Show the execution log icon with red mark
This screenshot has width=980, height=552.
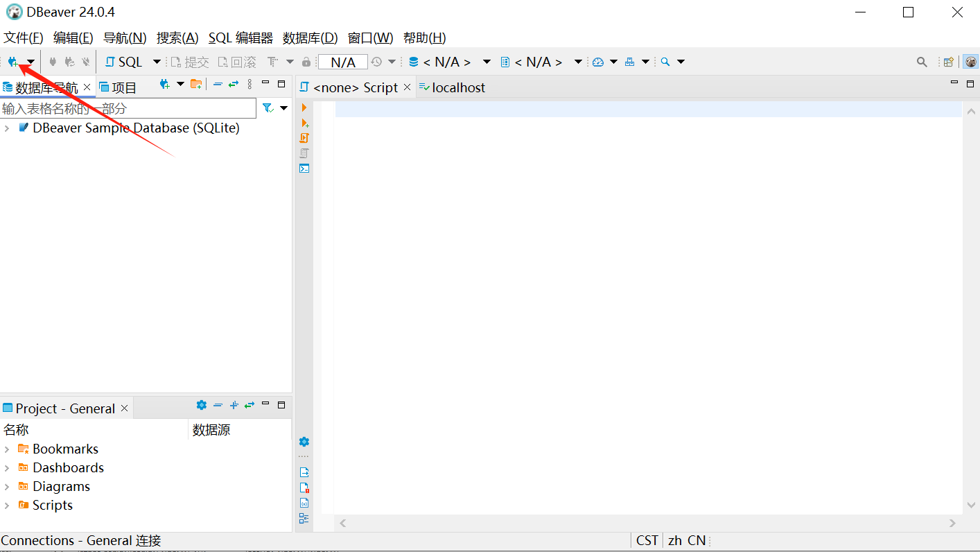[304, 488]
